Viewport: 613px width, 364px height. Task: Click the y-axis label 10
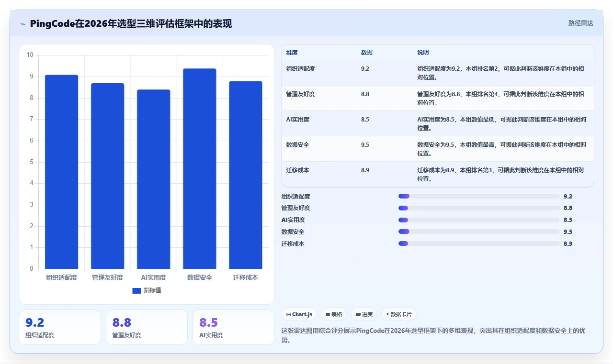[30, 55]
